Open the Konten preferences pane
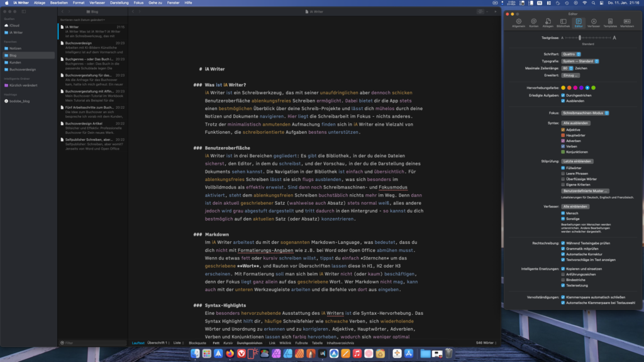This screenshot has width=644, height=362. [533, 23]
